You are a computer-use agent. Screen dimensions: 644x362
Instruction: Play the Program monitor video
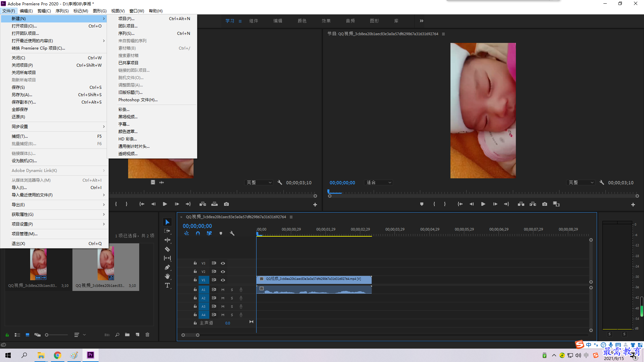coord(483,204)
